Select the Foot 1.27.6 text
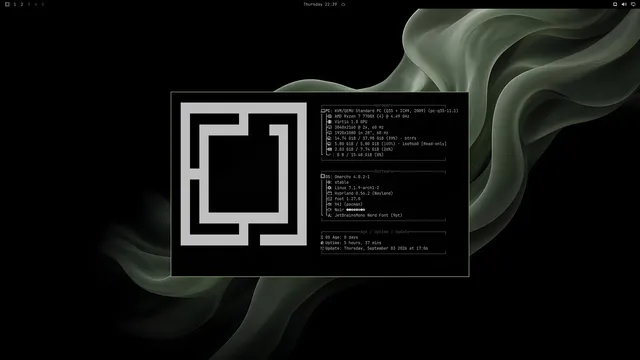Screen dimensions: 640x360 [347, 199]
